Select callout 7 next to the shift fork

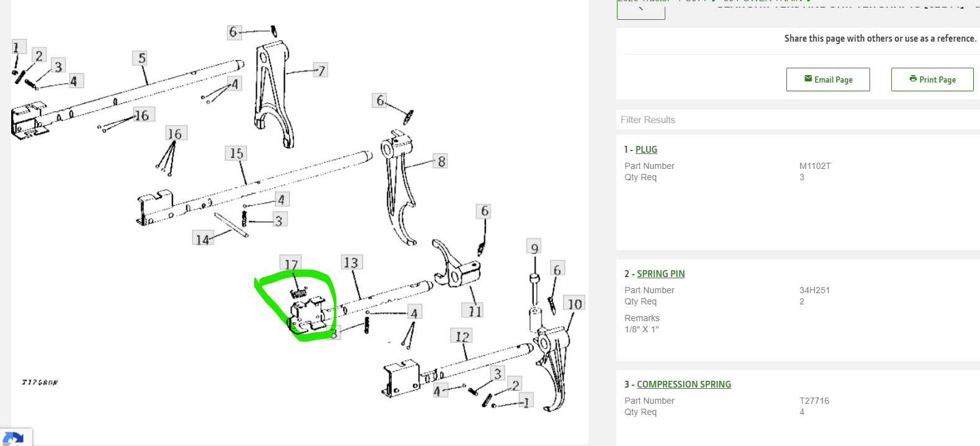(320, 70)
